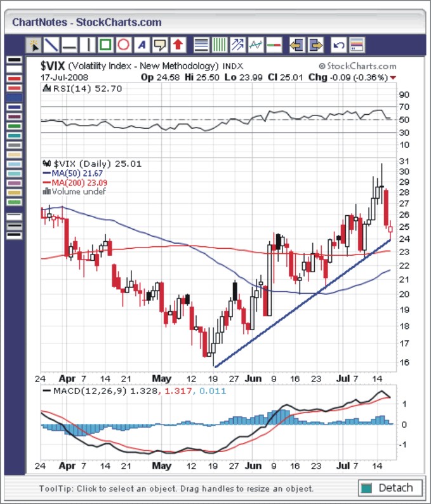431x504 pixels.
Task: Click the MACD(12,26,9) 1.328 label
Action: pos(100,391)
